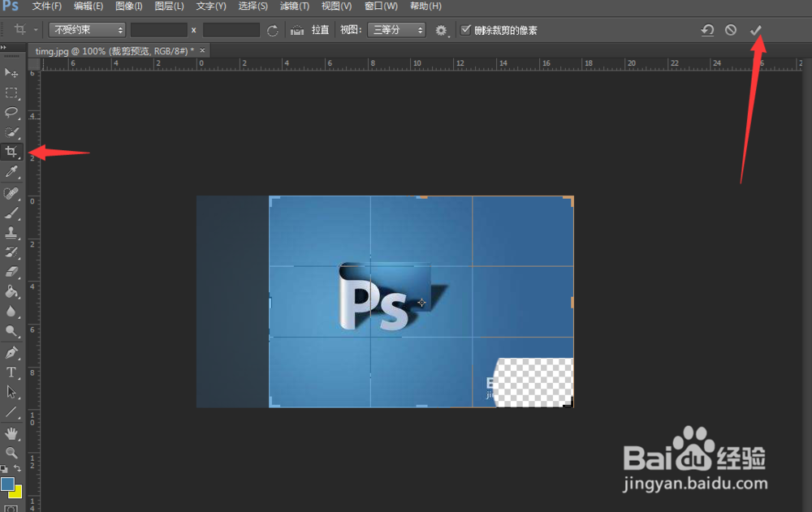The image size is (812, 512).
Task: Switch to timg.jpg document tab
Action: coord(114,51)
